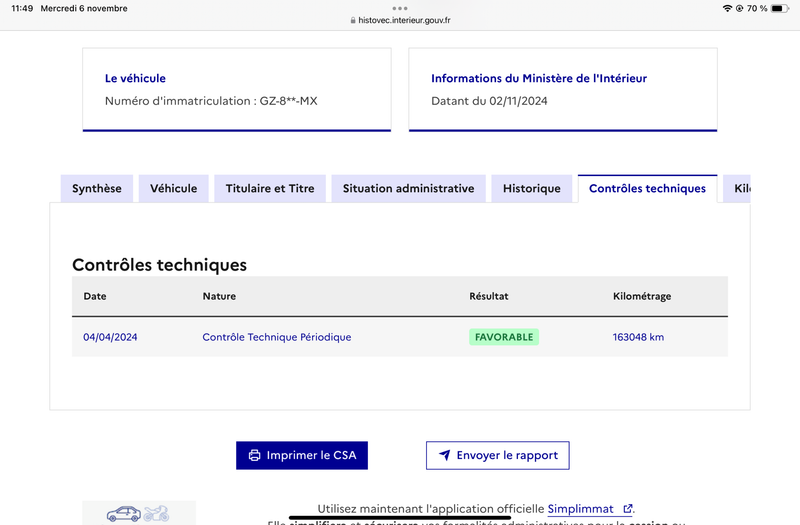Click the external link icon after Simplimmat
The width and height of the screenshot is (800, 525).
[628, 509]
